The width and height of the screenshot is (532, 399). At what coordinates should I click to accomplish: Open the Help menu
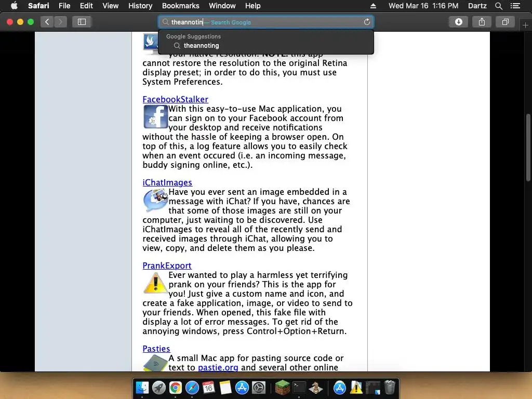coord(253,6)
